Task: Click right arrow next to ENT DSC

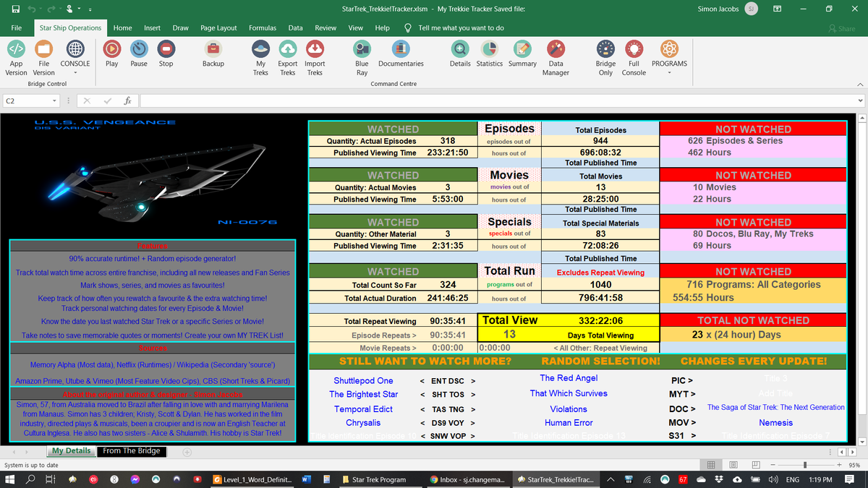Action: coord(473,380)
